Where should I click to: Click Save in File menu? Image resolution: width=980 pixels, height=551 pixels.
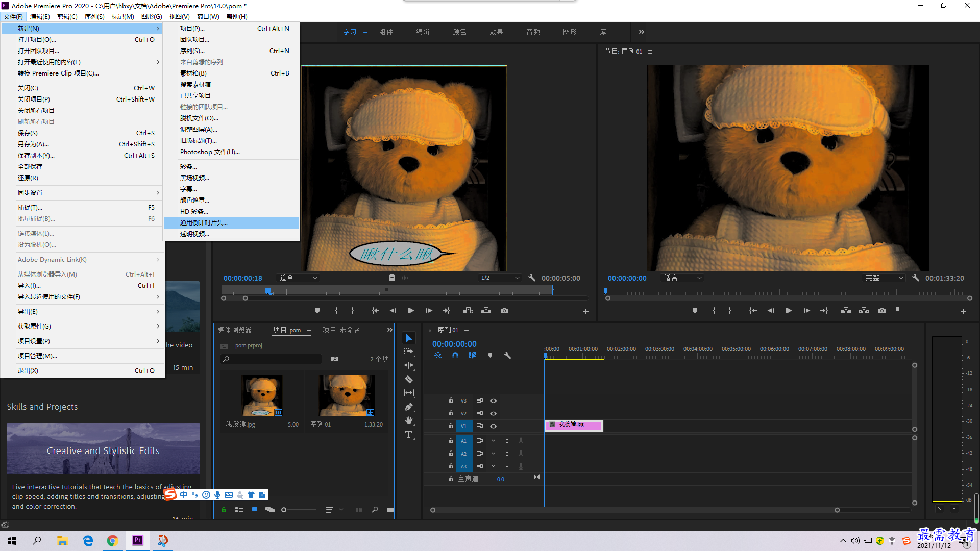83,133
